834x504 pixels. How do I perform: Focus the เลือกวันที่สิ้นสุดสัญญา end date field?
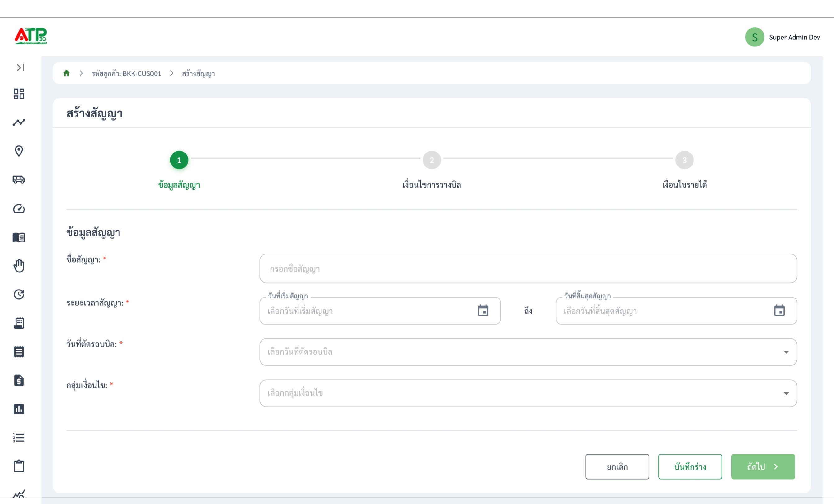tap(676, 311)
